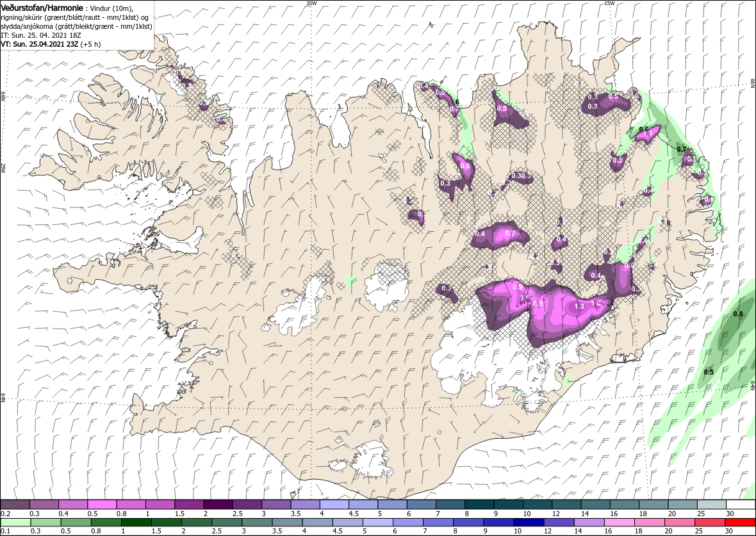Click the '14' label in the lower legend row
Viewport: 756px width, 536px height.
click(x=578, y=532)
